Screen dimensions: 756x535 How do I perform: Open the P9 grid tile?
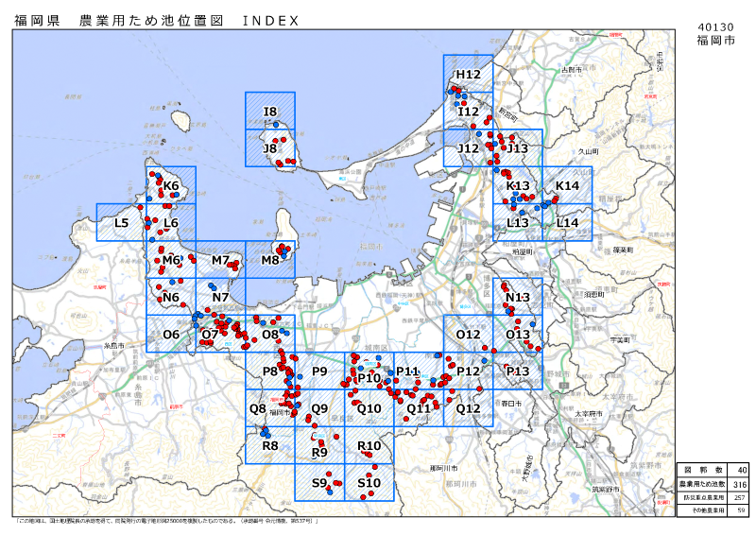(x=319, y=371)
